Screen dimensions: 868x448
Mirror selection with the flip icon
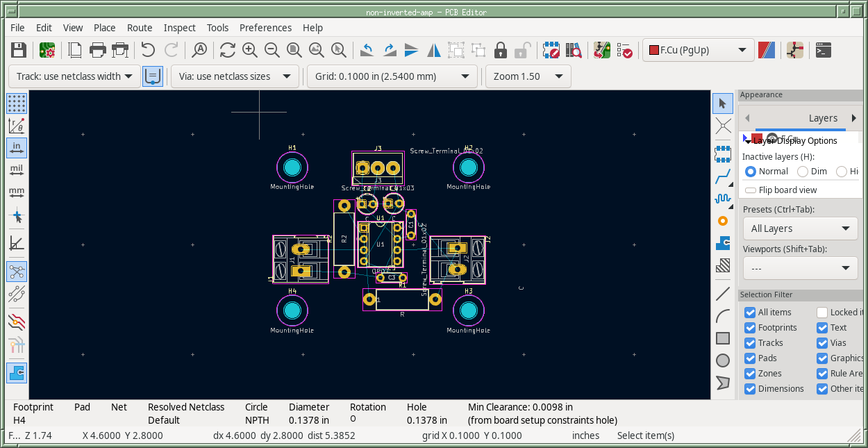pyautogui.click(x=411, y=50)
